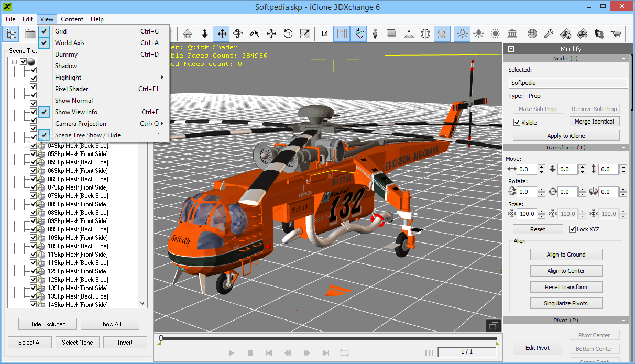The width and height of the screenshot is (635, 364).
Task: Click the Selected name field Softpedia
Action: coord(568,83)
